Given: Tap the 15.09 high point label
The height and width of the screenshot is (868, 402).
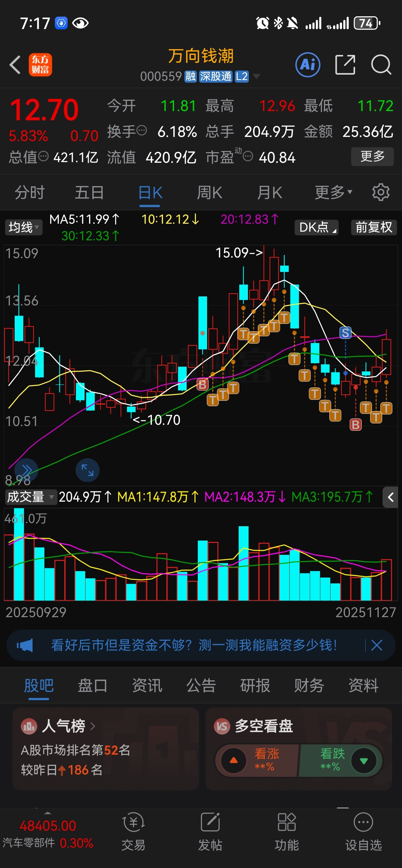Looking at the screenshot, I should (x=239, y=253).
